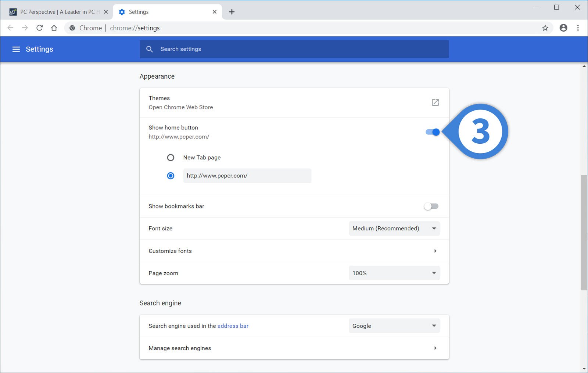Open a new browser tab
Viewport: 588px width, 373px height.
point(232,11)
